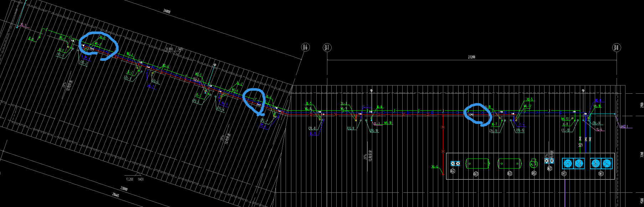Select the left cyan twin-fan unit
This screenshot has height=207, width=644.
[x=573, y=164]
